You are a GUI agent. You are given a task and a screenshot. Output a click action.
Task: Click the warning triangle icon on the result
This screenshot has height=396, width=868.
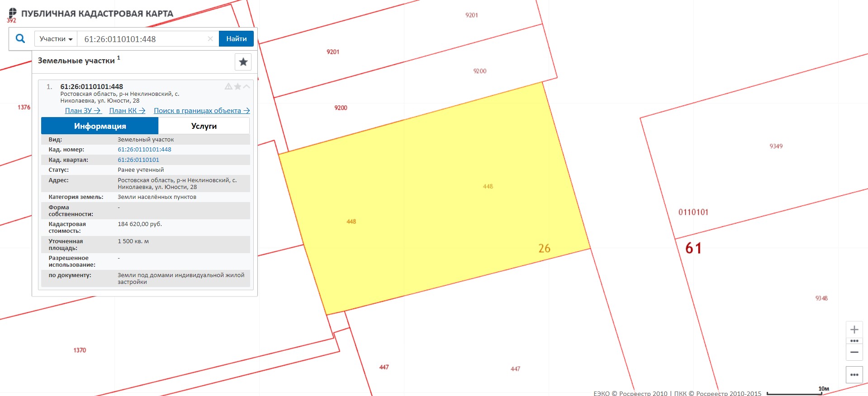point(228,86)
